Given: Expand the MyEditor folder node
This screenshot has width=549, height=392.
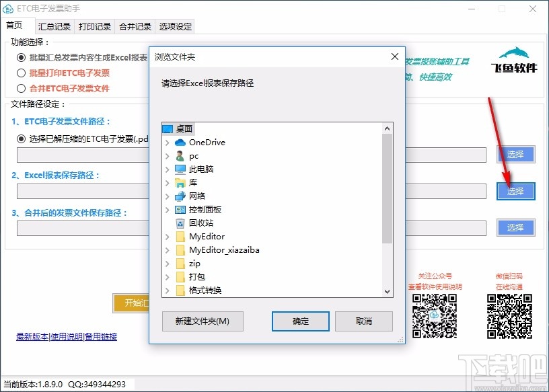Looking at the screenshot, I should pos(167,236).
